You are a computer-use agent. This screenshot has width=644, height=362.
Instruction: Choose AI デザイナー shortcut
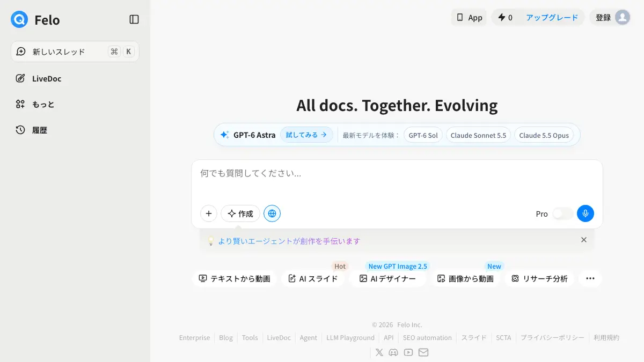click(x=387, y=278)
